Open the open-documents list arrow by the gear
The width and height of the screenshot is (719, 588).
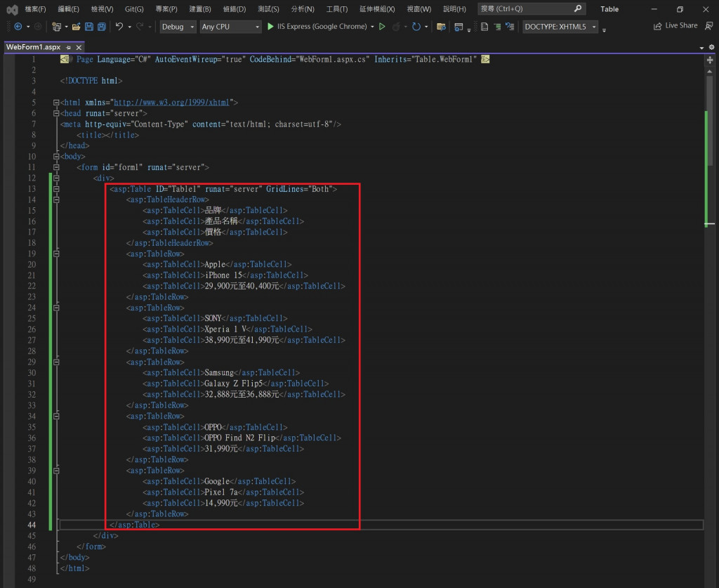pos(701,48)
